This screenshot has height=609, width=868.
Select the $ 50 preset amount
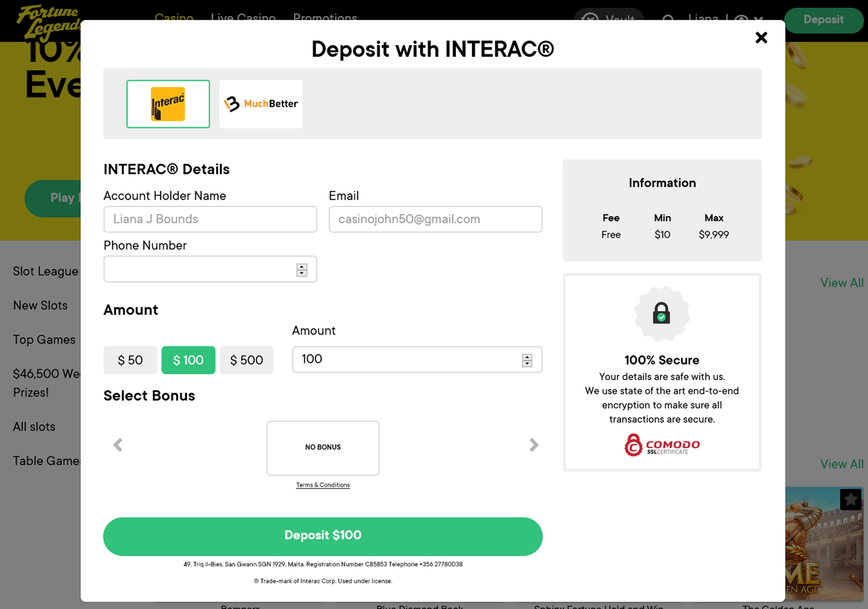click(x=130, y=360)
